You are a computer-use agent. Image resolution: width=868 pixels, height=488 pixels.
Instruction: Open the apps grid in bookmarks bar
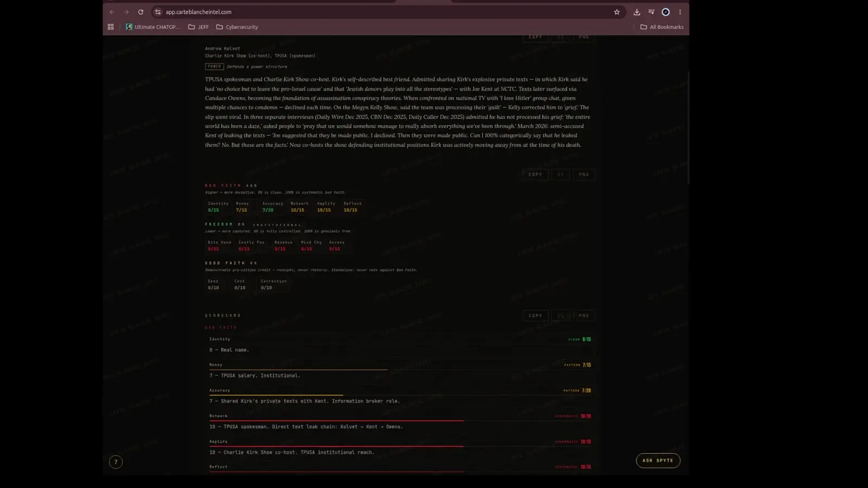pyautogui.click(x=111, y=27)
